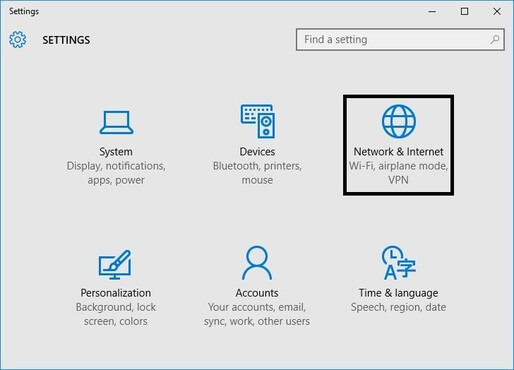This screenshot has width=514, height=370.
Task: Open the Personalization paintbrush monitor icon
Action: coord(115,264)
